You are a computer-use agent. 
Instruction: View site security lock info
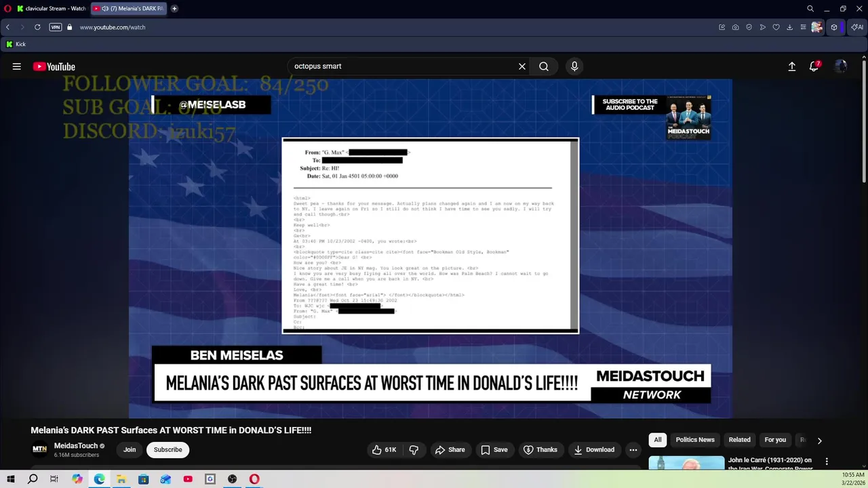click(69, 27)
